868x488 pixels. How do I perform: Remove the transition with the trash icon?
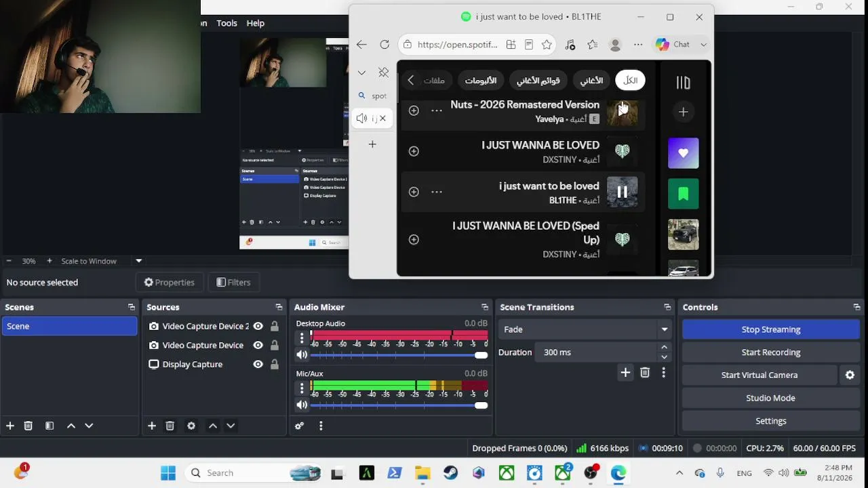645,372
